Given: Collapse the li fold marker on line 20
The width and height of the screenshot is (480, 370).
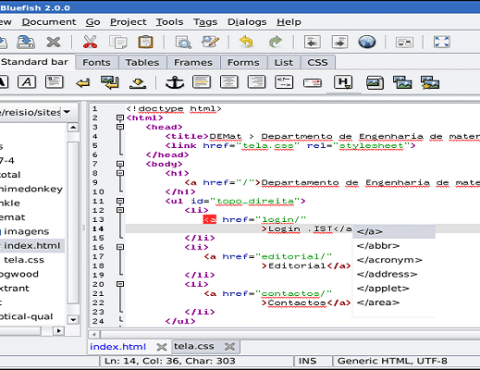Looking at the screenshot, I should [x=120, y=284].
